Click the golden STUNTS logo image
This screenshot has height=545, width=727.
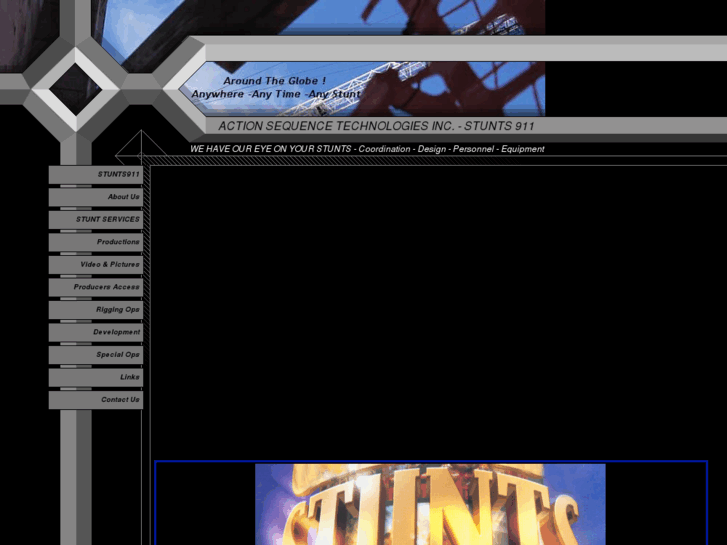pos(430,504)
